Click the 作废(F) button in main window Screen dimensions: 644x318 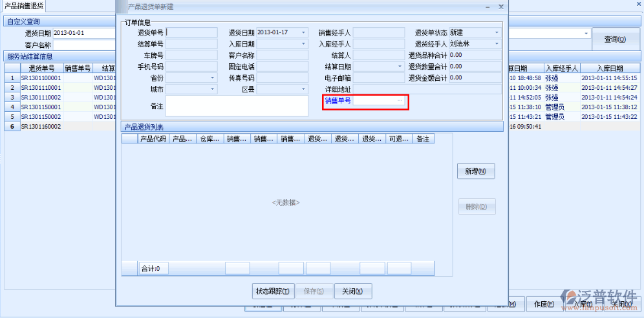tap(544, 304)
